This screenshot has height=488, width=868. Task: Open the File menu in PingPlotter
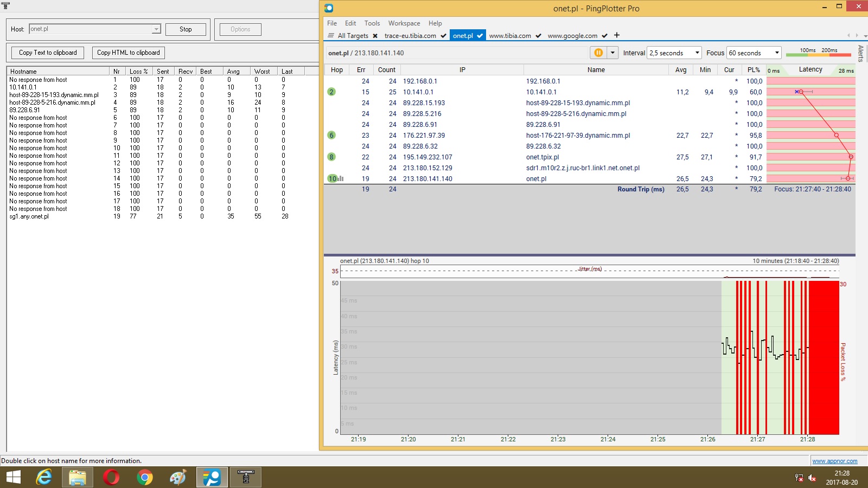(x=332, y=23)
